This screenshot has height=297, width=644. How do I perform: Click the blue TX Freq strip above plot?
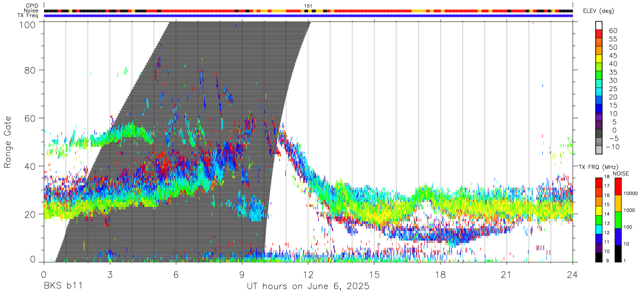click(308, 16)
